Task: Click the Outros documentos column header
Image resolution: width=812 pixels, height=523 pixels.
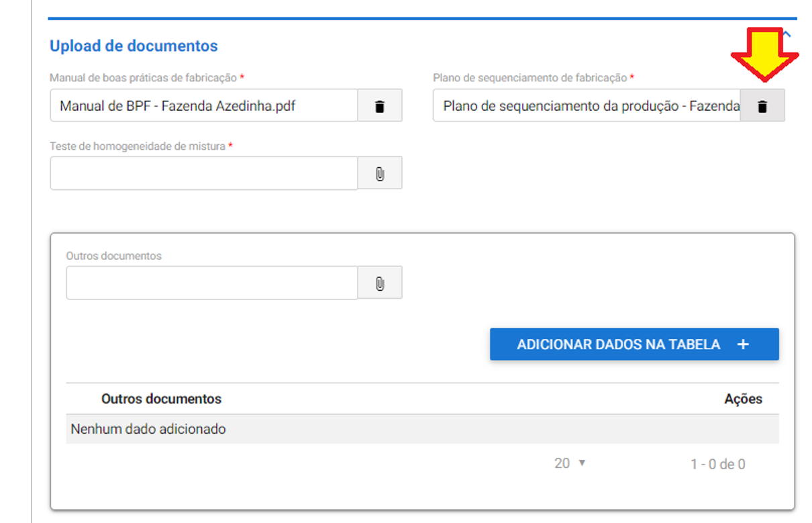Action: 161,399
